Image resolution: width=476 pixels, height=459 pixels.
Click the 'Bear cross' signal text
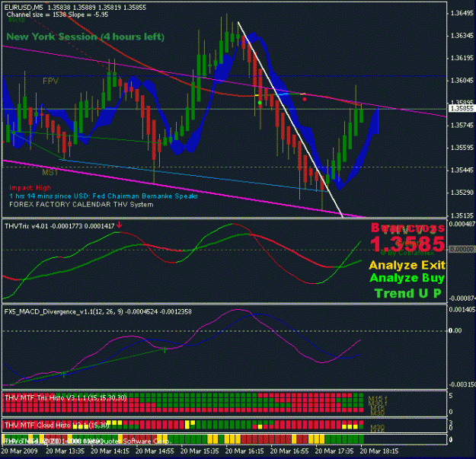click(407, 228)
